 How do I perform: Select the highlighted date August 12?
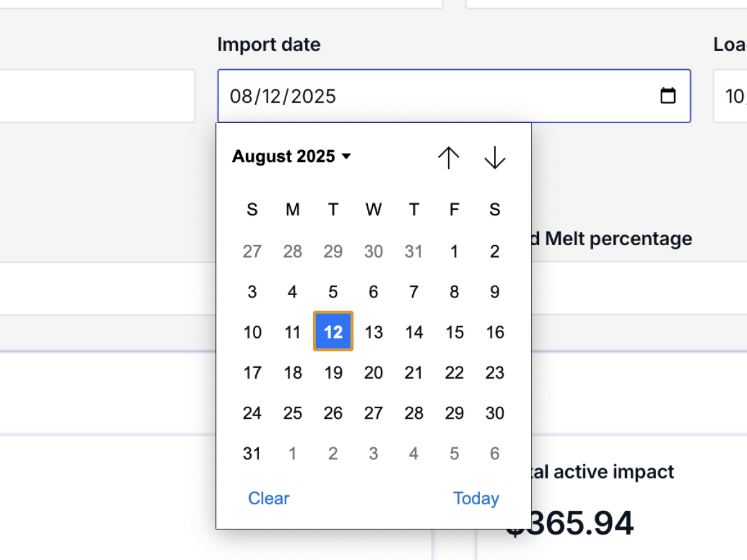(x=333, y=332)
